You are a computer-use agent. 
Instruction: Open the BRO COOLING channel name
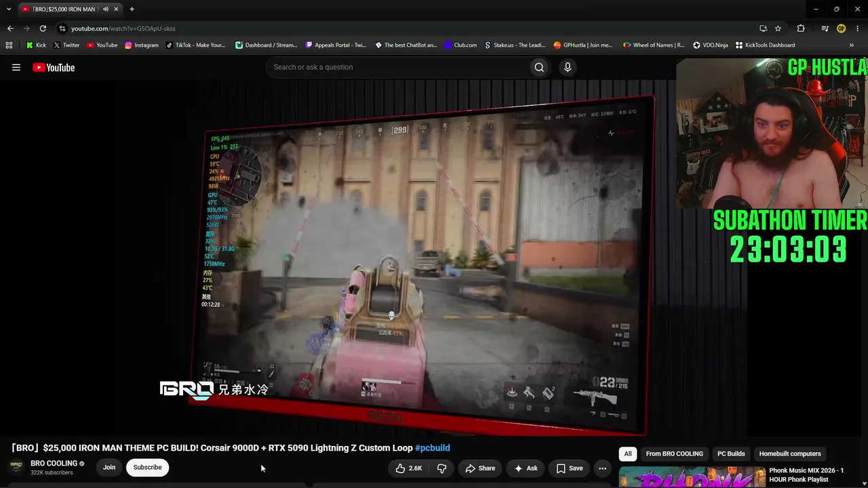54,464
